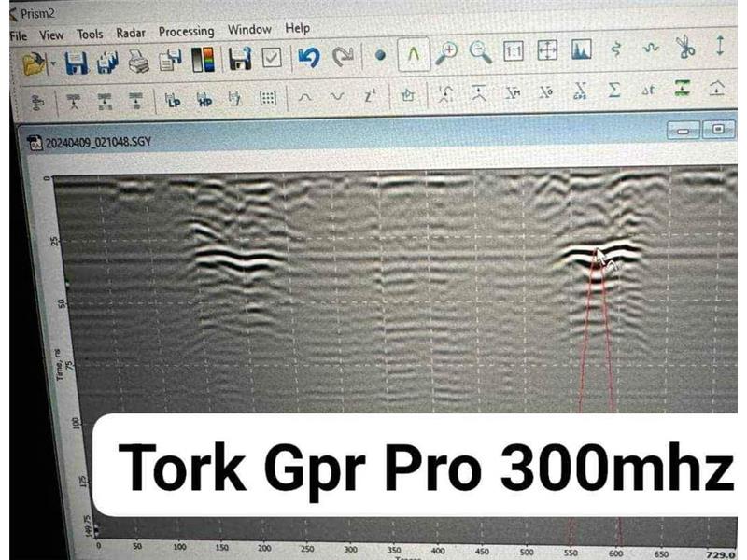Open the histogram spectrum icon
Screen dimensions: 747x560
581,49
